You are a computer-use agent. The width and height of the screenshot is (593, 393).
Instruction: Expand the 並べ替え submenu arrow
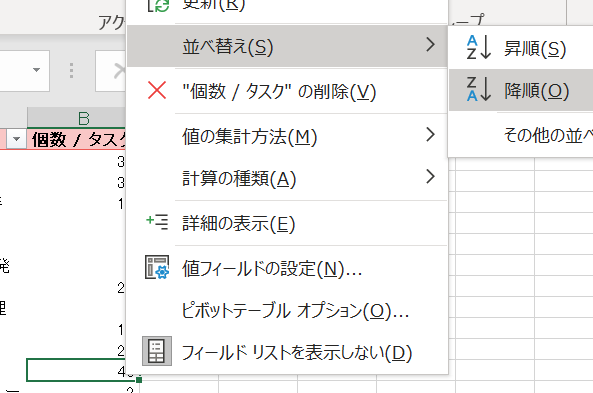(430, 45)
